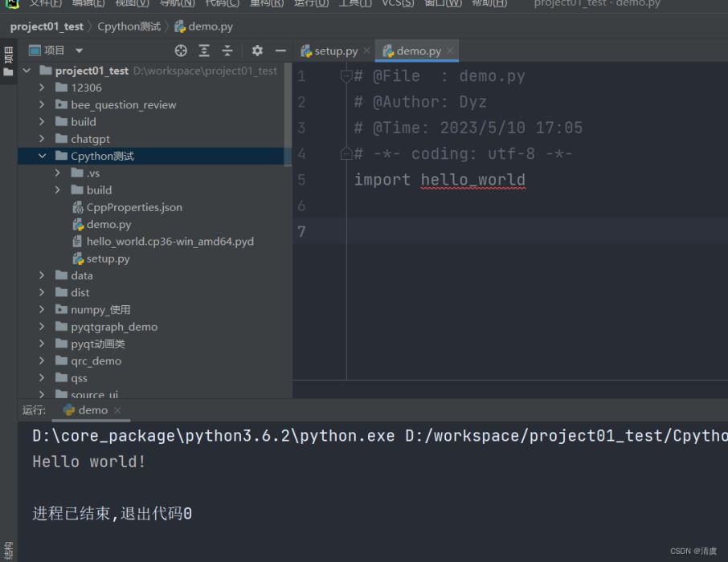The height and width of the screenshot is (562, 728).
Task: Close the setup.py editor tab
Action: click(x=367, y=51)
